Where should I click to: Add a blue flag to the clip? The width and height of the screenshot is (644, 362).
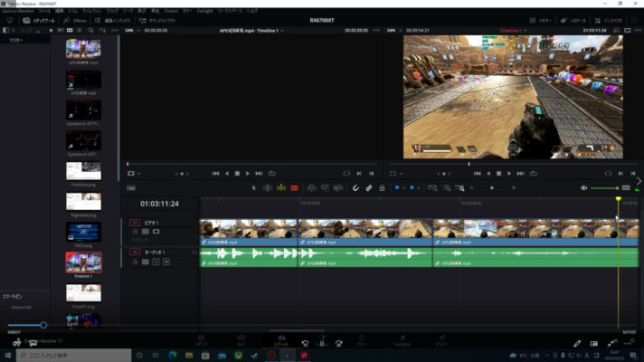coord(397,187)
